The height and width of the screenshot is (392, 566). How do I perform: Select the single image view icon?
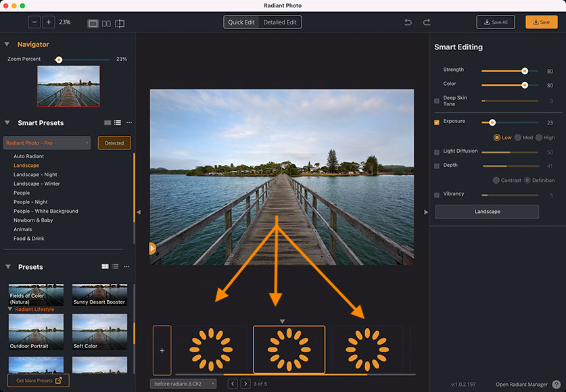pyautogui.click(x=92, y=22)
